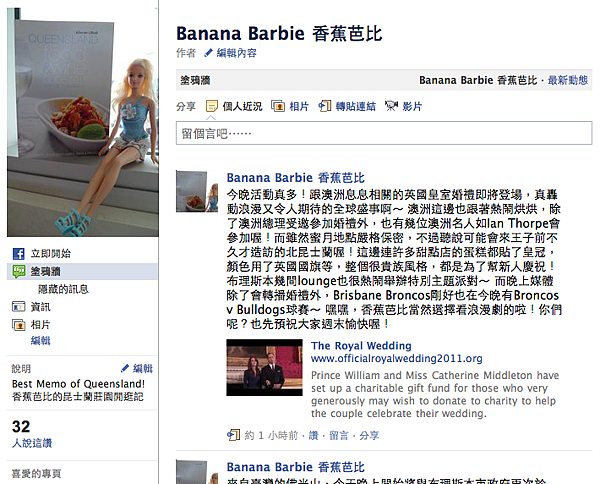Screen dimensions: 600x484
Task: Click the edit pencil beside 說明
Action: pos(125,368)
